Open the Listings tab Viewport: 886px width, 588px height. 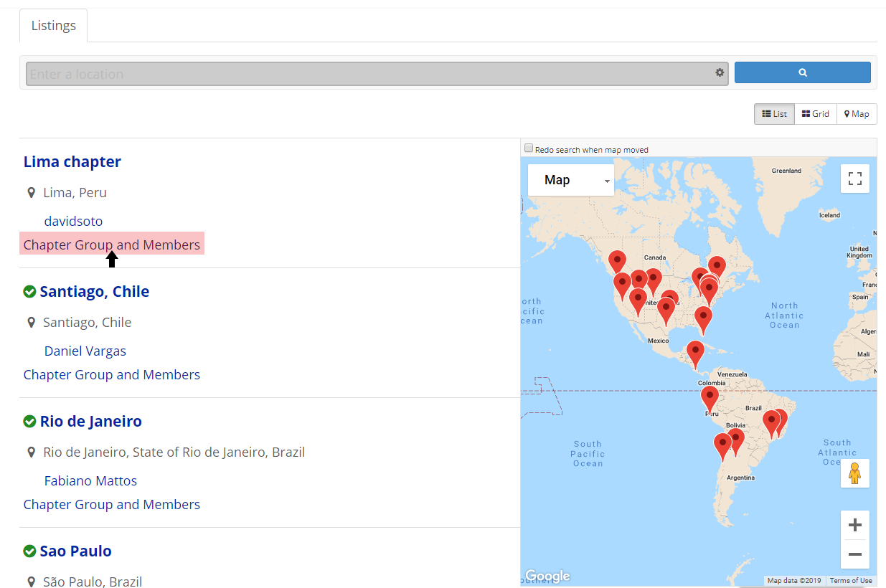coord(53,26)
